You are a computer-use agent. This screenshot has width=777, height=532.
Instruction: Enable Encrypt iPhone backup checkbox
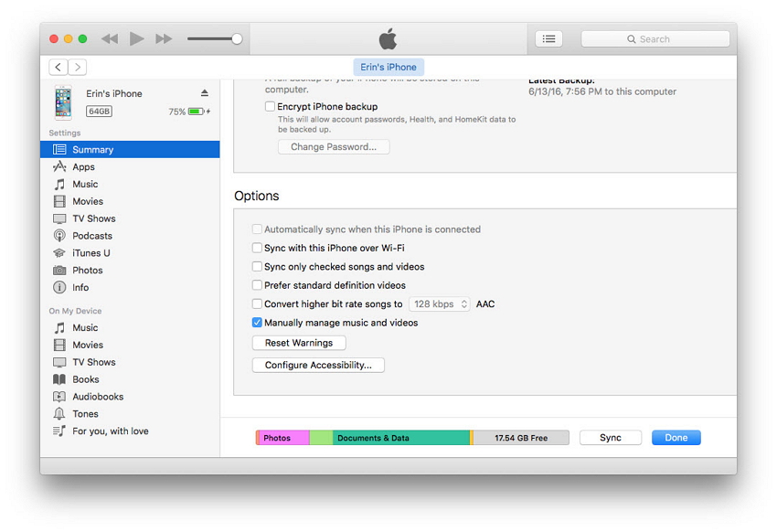pyautogui.click(x=271, y=107)
